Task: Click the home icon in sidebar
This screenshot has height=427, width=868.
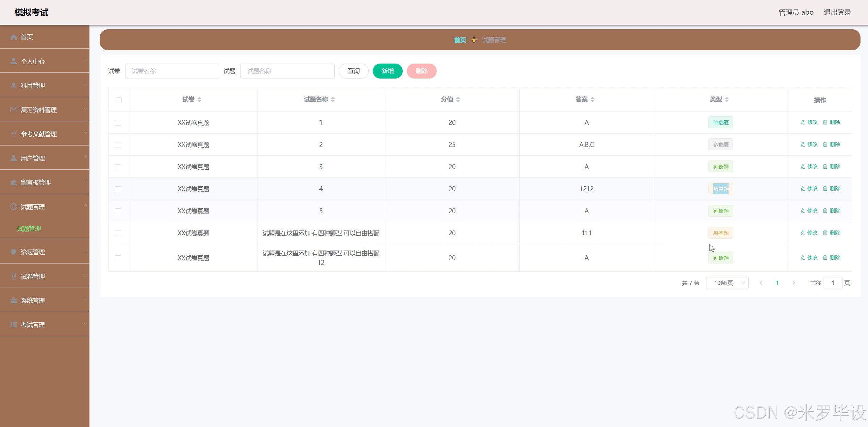Action: point(14,37)
